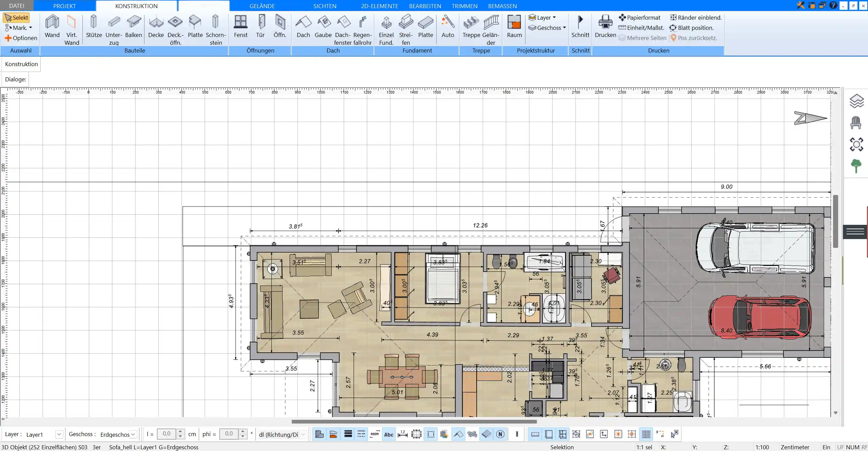The height and width of the screenshot is (451, 868).
Task: Click Blatt position. button
Action: 691,28
